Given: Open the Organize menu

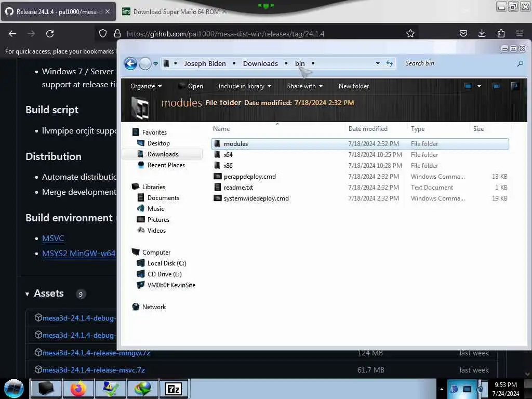Looking at the screenshot, I should coord(146,86).
